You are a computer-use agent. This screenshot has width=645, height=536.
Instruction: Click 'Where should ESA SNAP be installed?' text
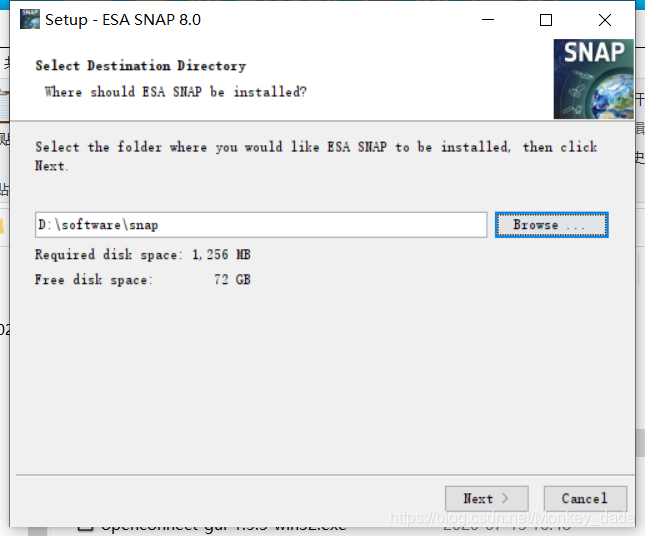(176, 92)
